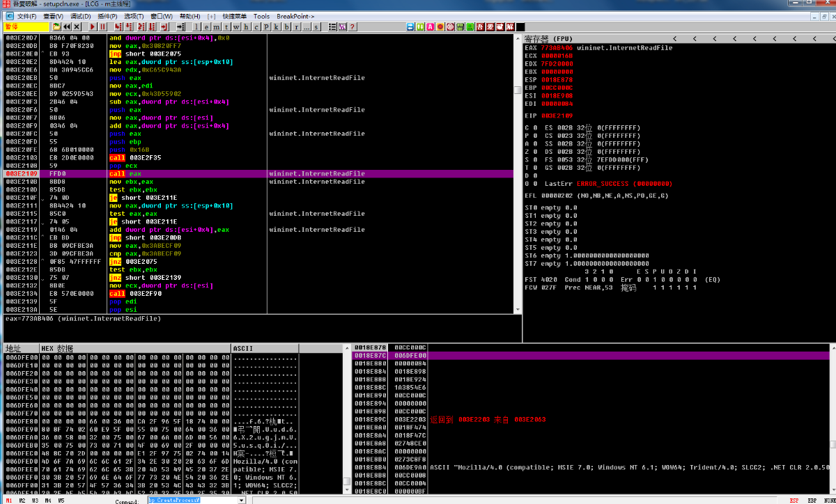Open the Log window via the 'l' button

point(196,26)
